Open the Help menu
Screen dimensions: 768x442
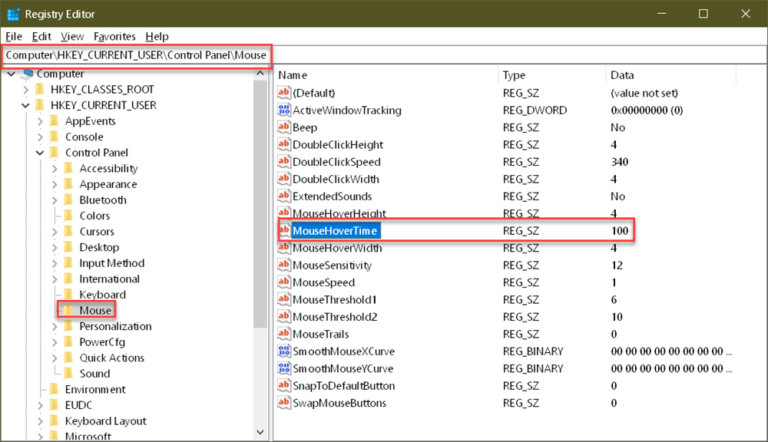pyautogui.click(x=157, y=36)
